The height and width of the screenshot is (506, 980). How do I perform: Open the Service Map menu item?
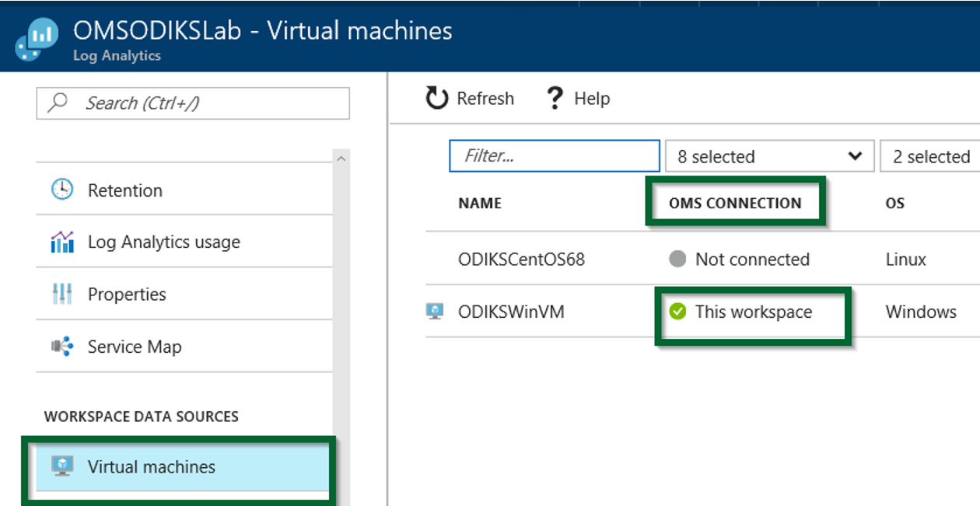pos(184,346)
